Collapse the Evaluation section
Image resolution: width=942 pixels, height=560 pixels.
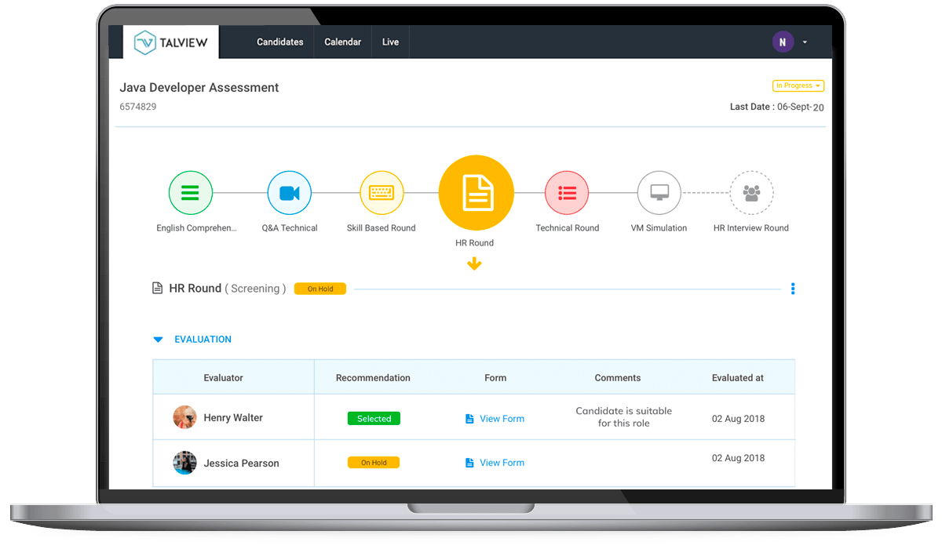(x=158, y=340)
